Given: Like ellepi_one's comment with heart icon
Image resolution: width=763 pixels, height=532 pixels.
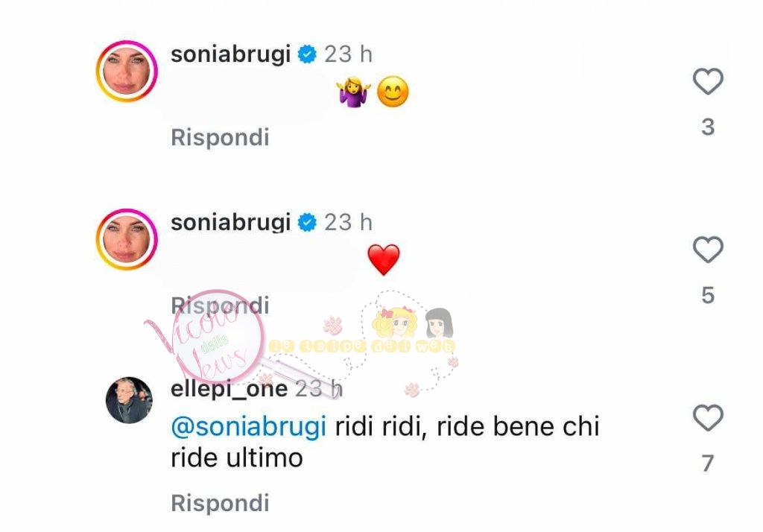Looking at the screenshot, I should coord(708,417).
